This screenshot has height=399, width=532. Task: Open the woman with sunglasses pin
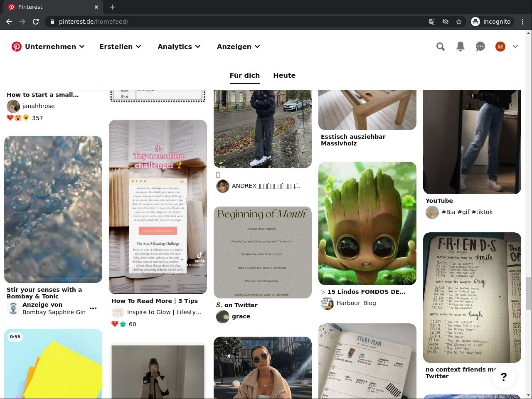tap(263, 368)
